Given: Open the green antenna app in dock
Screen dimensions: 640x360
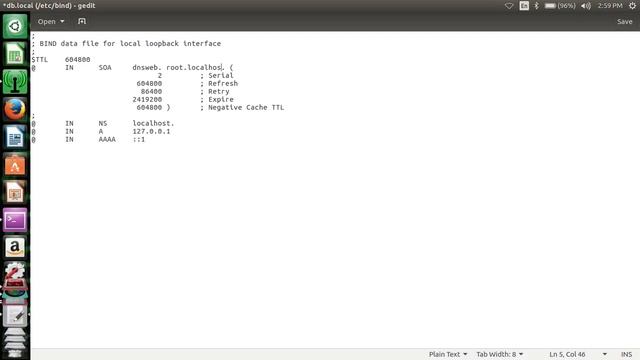Looking at the screenshot, I should point(15,82).
